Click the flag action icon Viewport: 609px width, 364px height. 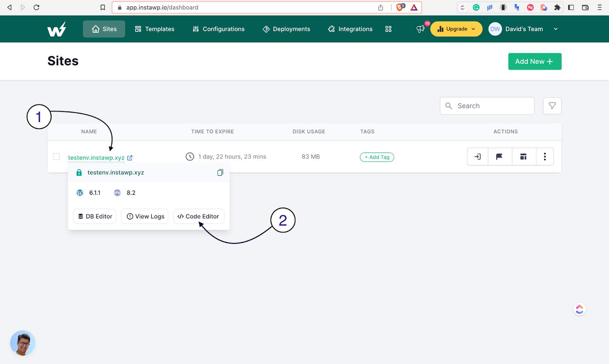click(500, 157)
